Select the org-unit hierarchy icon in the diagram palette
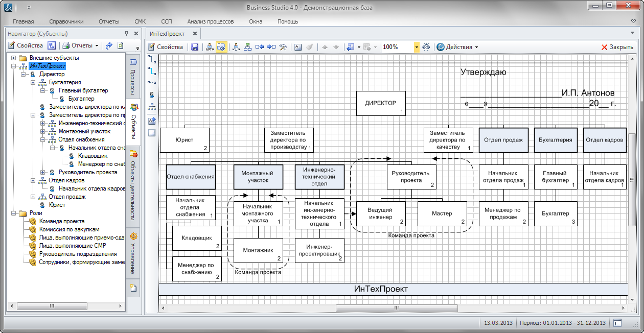This screenshot has height=333, width=644. coord(152,107)
